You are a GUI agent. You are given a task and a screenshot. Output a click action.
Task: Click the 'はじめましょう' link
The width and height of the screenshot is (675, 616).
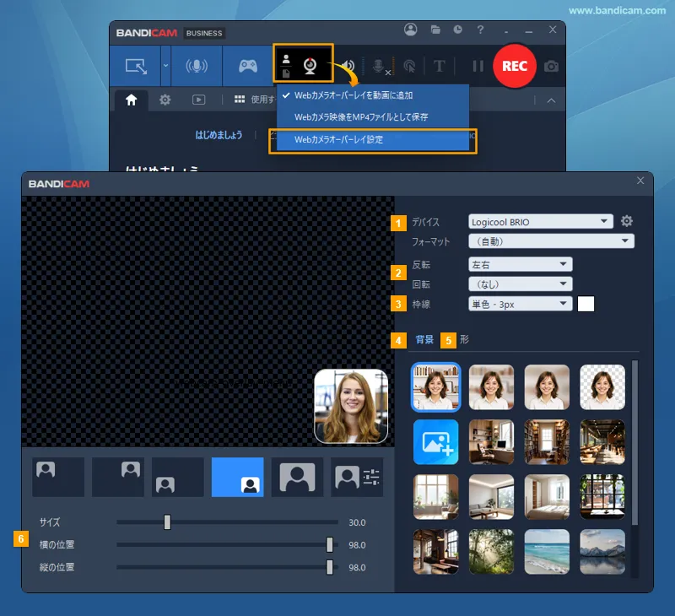click(219, 135)
